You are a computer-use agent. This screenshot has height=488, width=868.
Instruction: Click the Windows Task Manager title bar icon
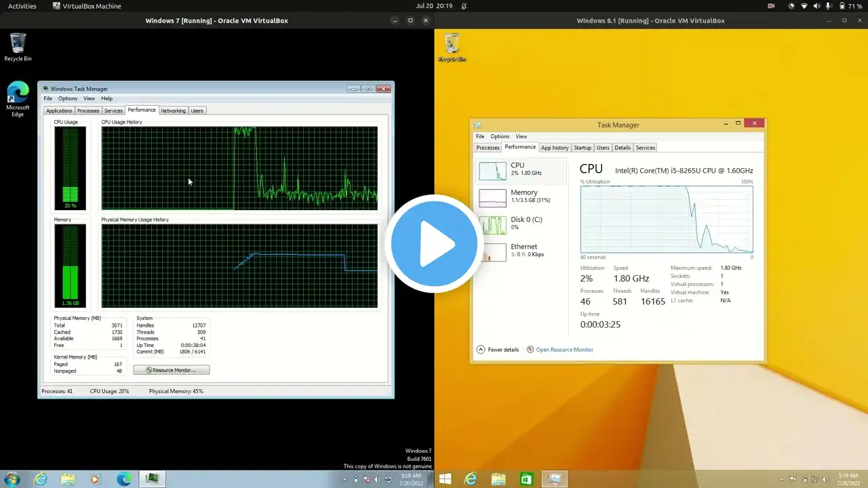(x=45, y=89)
